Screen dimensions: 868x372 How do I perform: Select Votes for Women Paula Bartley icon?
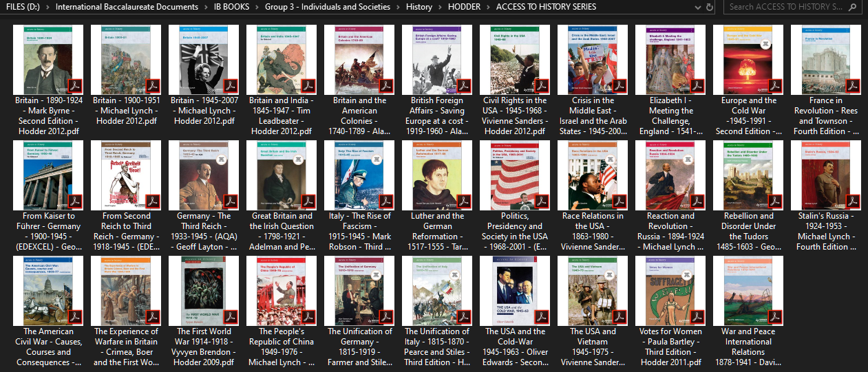point(670,290)
